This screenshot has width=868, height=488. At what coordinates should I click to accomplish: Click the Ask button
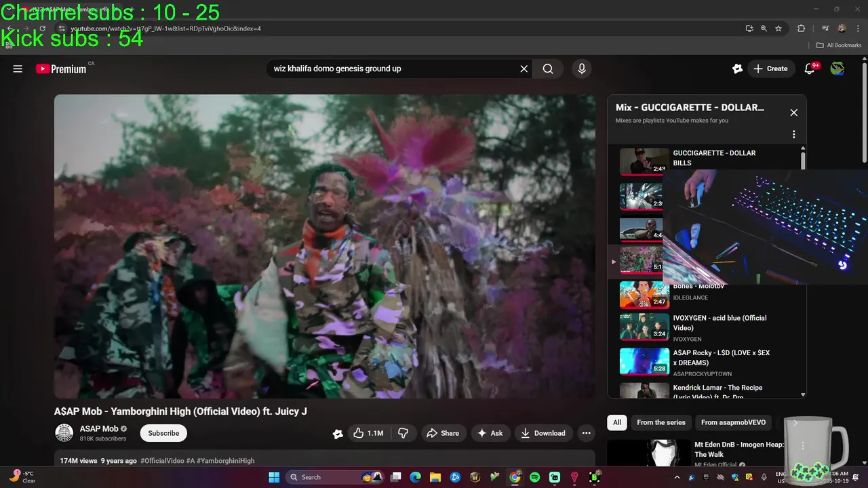point(490,433)
